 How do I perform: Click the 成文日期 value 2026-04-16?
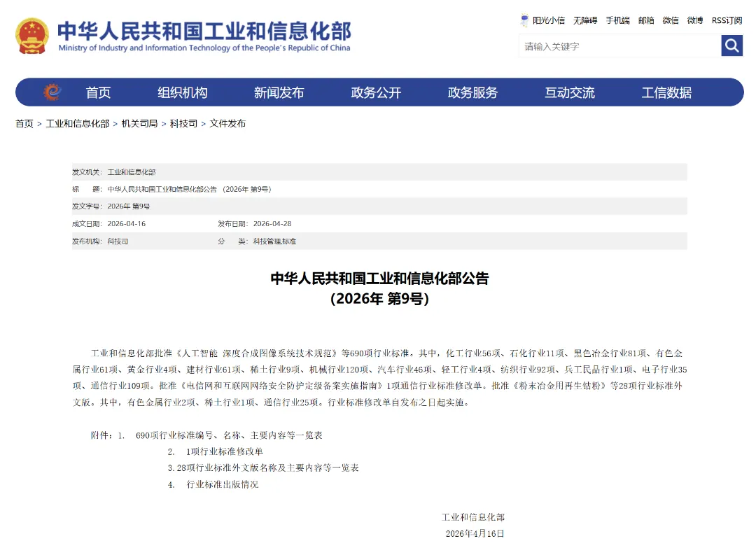126,224
